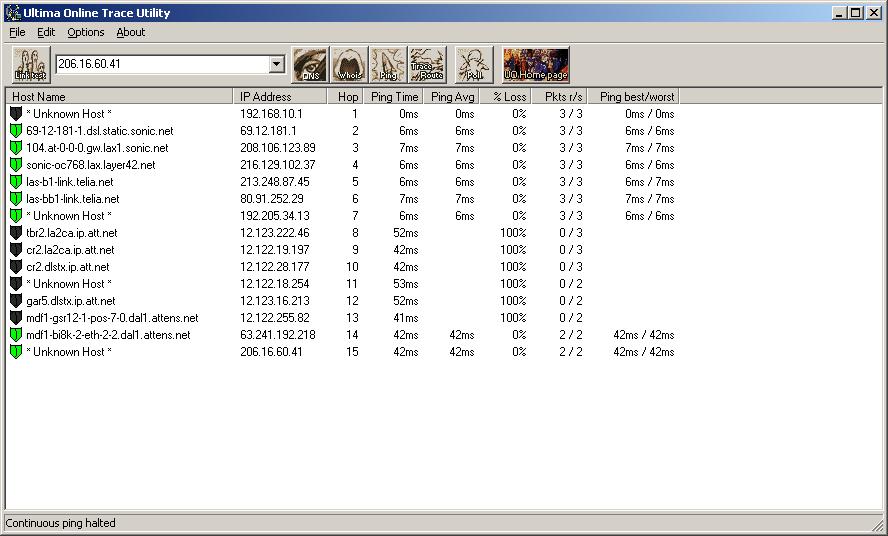Image resolution: width=888 pixels, height=536 pixels.
Task: Click IP address 12.122.255.82
Action: tap(275, 318)
